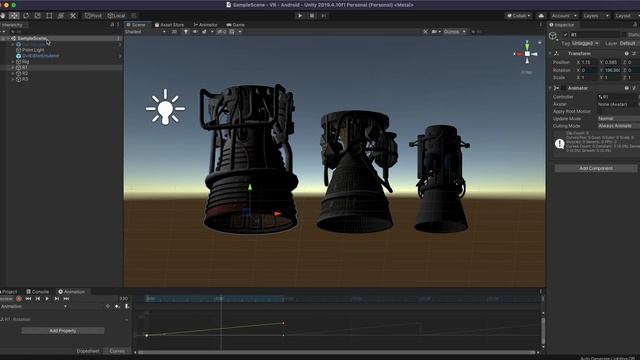Click the Add Component button
Screen dimensions: 640x360
tap(596, 168)
